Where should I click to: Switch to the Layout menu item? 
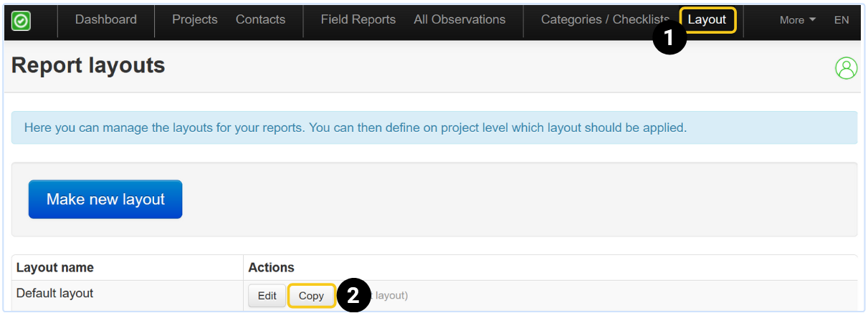pyautogui.click(x=707, y=20)
